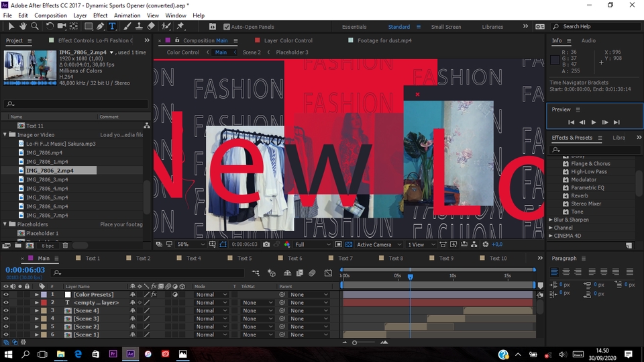The height and width of the screenshot is (362, 644).
Task: Select the Eraser tool
Action: (x=151, y=26)
